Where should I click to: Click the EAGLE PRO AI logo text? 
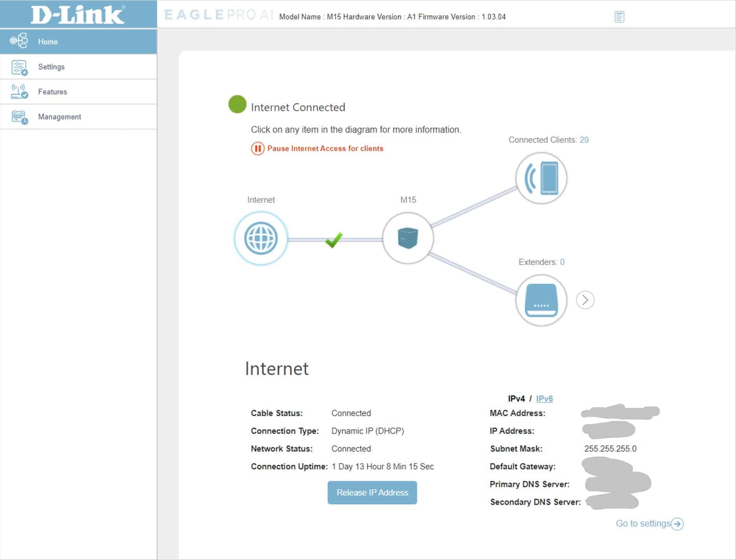tap(219, 15)
